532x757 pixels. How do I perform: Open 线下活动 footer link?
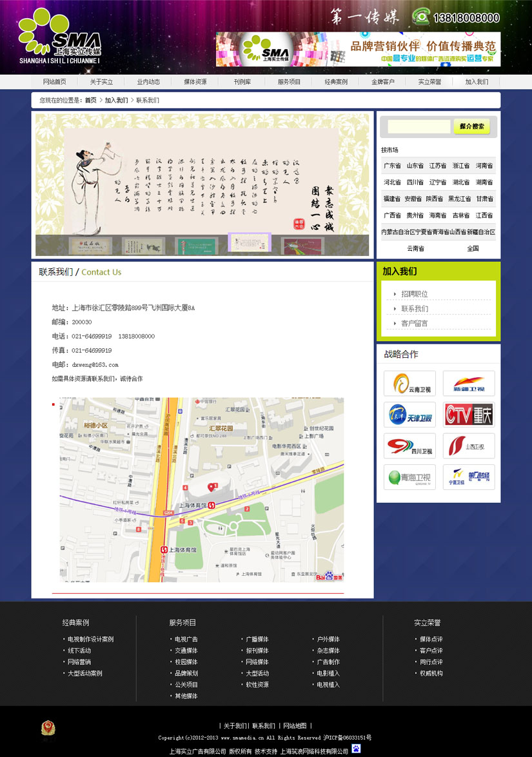click(x=79, y=651)
